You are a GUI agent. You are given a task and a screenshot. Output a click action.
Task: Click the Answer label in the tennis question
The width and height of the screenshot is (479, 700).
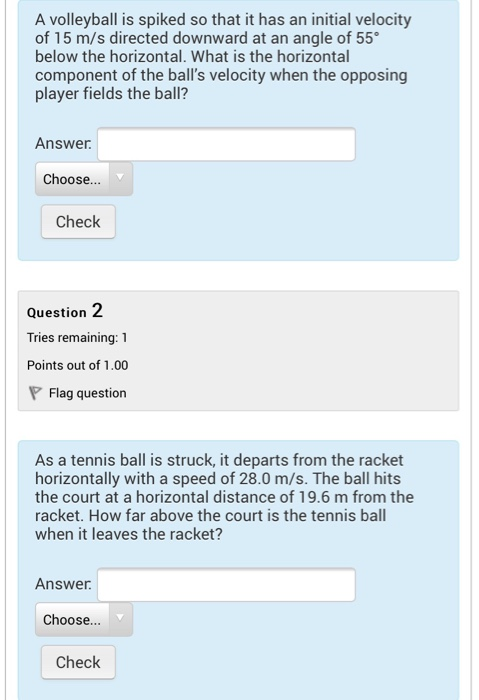pos(63,584)
